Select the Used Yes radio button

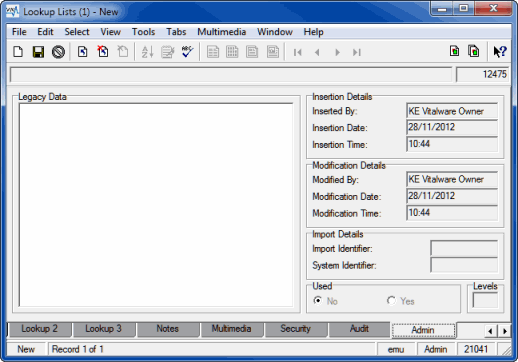(x=391, y=301)
